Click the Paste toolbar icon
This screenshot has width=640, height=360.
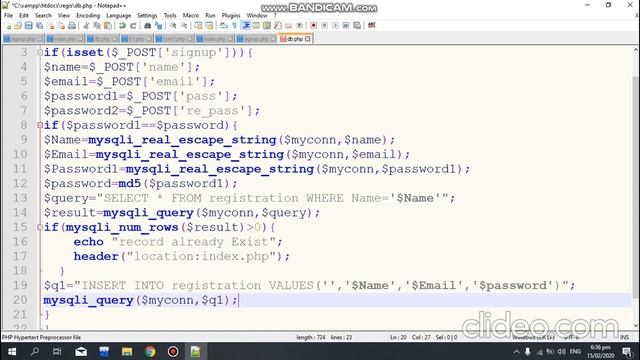coord(108,25)
